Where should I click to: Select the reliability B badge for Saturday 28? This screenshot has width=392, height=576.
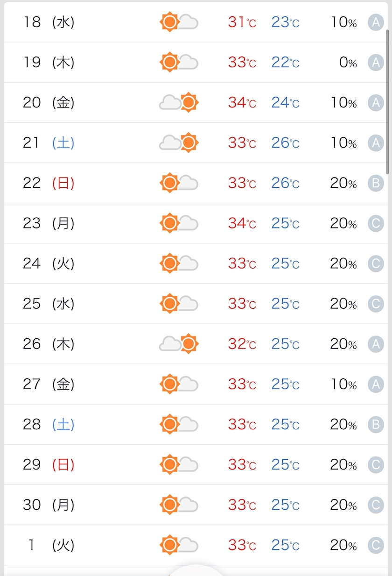tap(376, 424)
